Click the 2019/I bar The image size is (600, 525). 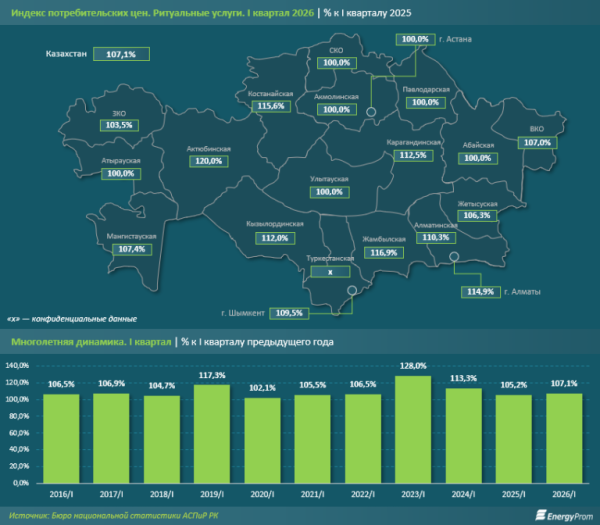click(x=212, y=434)
